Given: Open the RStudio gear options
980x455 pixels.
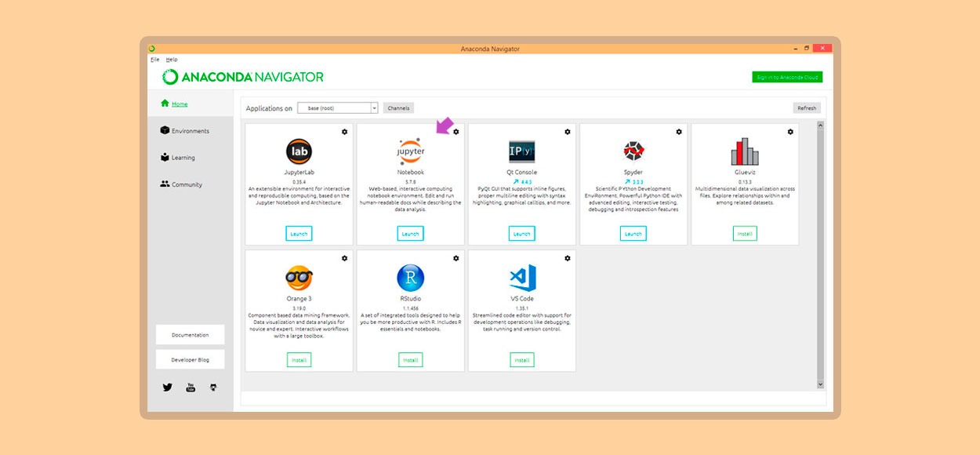Looking at the screenshot, I should click(456, 258).
